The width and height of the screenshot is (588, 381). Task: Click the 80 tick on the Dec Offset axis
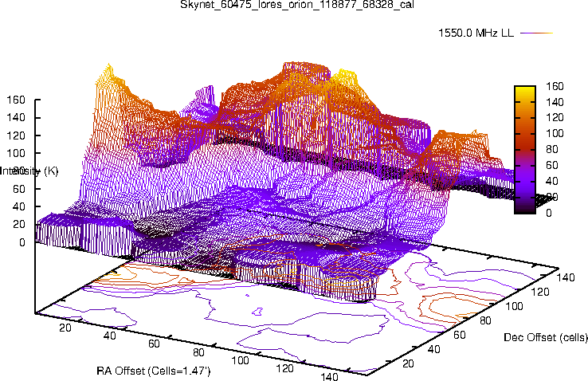coord(486,320)
